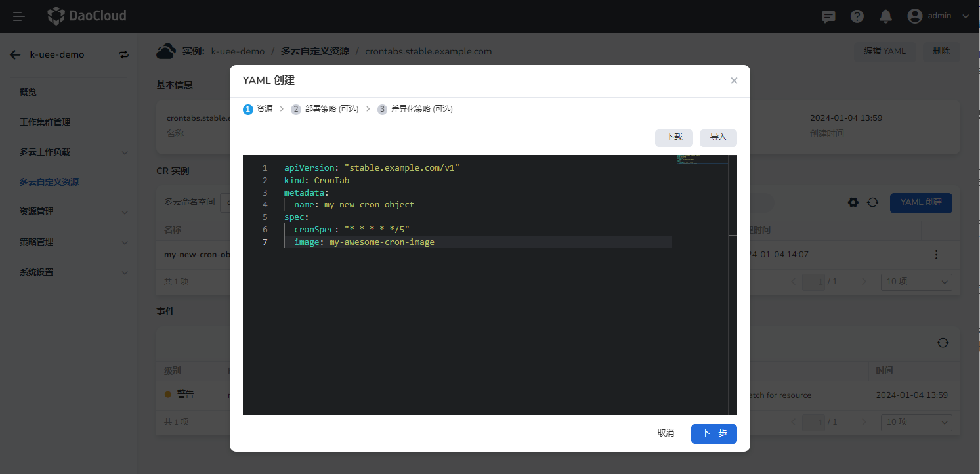Screen dimensions: 980x474
Task: Open the notifications bell icon
Action: (x=886, y=16)
